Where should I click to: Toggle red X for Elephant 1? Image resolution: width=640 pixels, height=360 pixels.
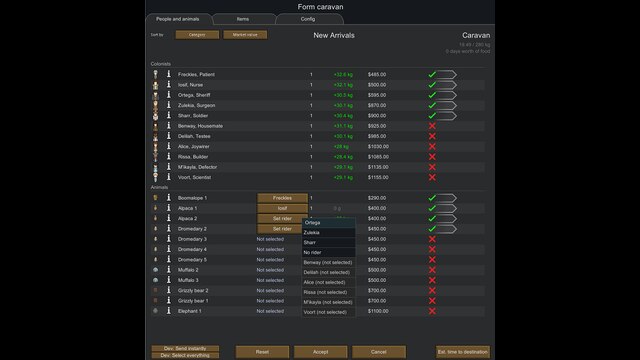(432, 311)
